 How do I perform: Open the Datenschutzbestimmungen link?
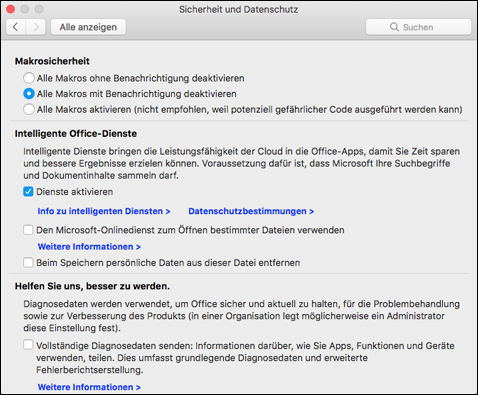[251, 211]
